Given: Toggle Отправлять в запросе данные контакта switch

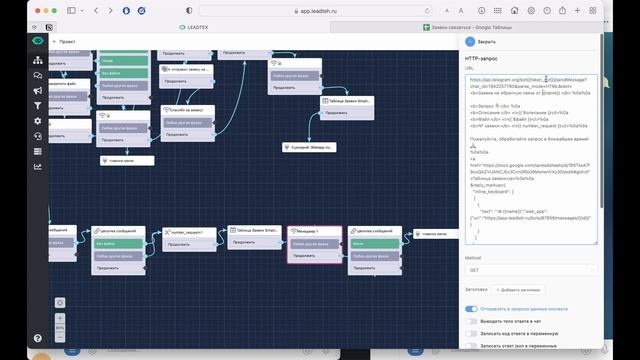Looking at the screenshot, I should coord(471,309).
